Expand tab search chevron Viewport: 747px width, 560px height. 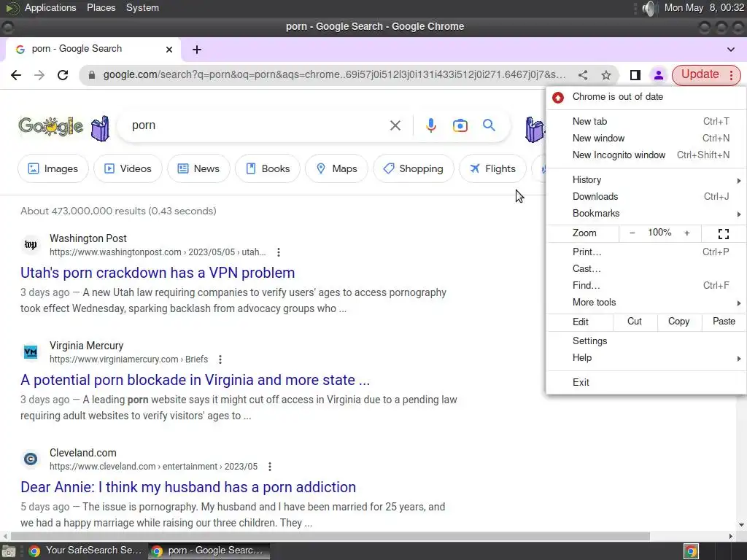(730, 50)
